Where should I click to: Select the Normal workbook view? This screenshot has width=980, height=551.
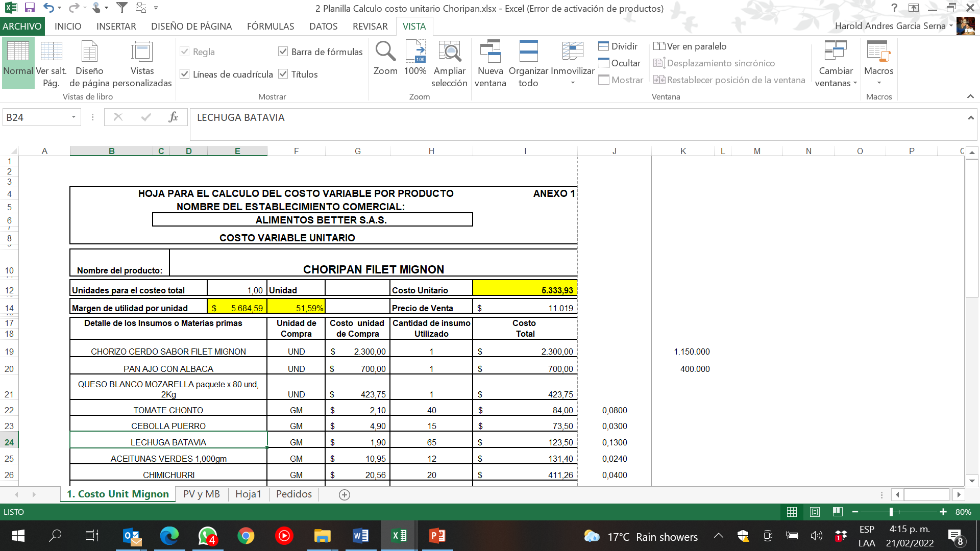[x=18, y=62]
